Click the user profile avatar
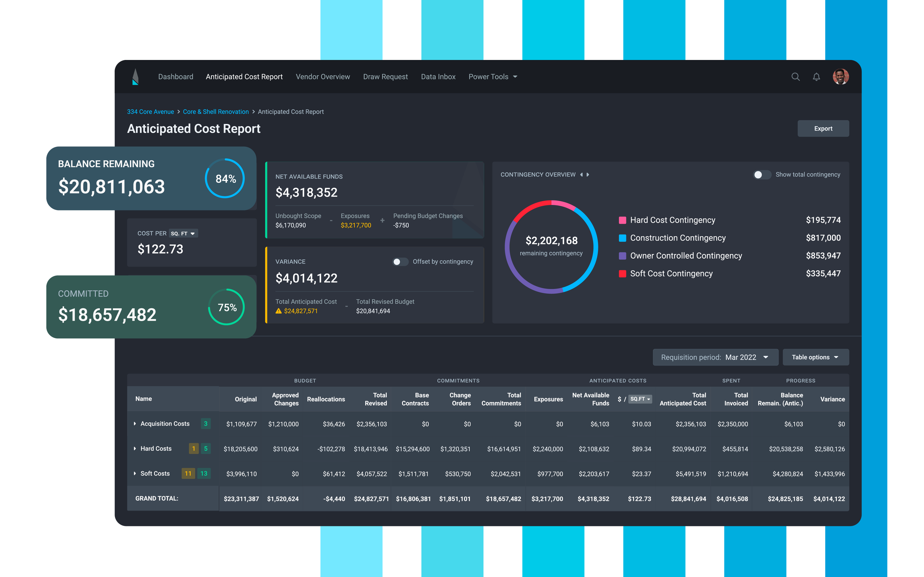924x577 pixels. coord(840,77)
